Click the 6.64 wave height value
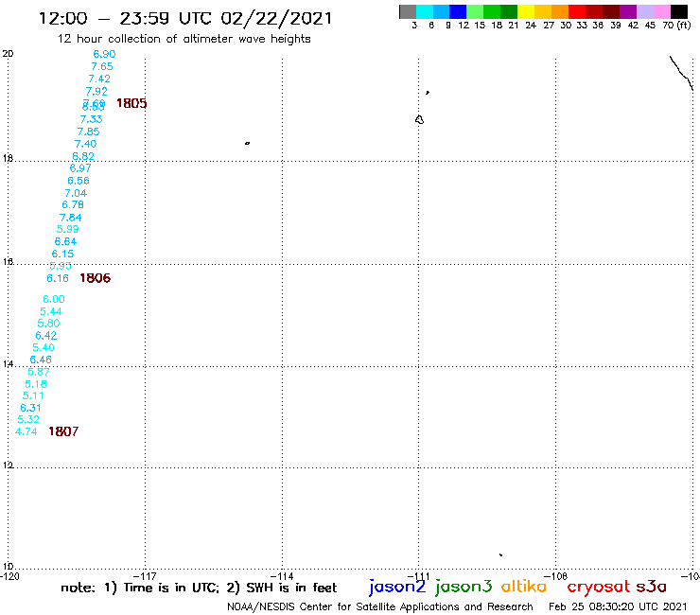Image resolution: width=700 pixels, height=615 pixels. coord(65,241)
